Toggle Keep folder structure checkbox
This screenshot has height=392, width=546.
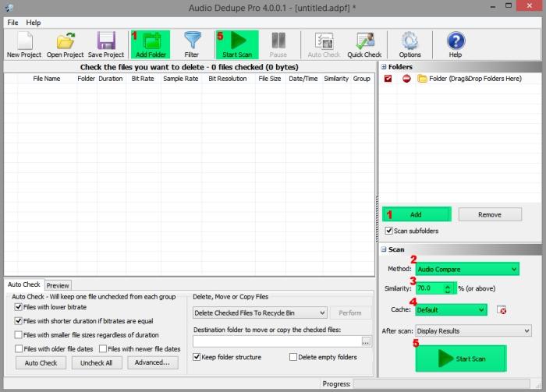197,357
